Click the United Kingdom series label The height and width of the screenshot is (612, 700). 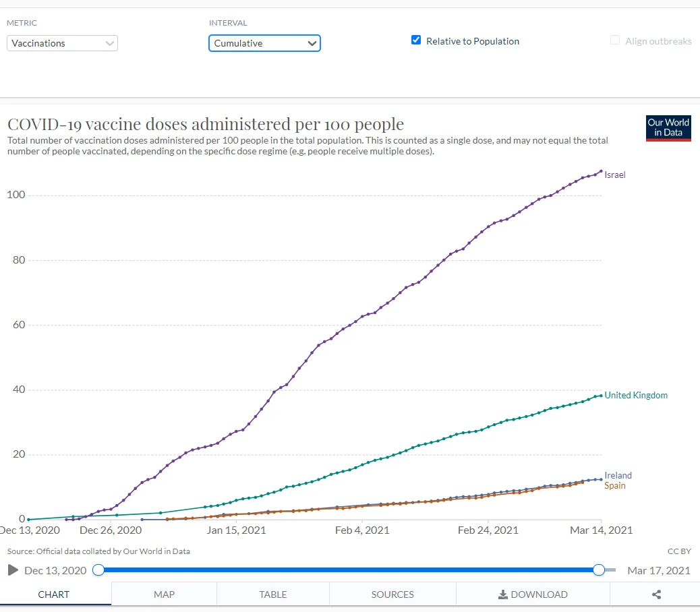(x=636, y=395)
